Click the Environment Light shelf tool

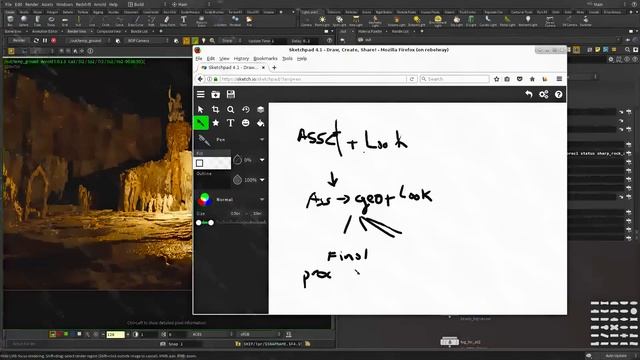click(x=438, y=21)
